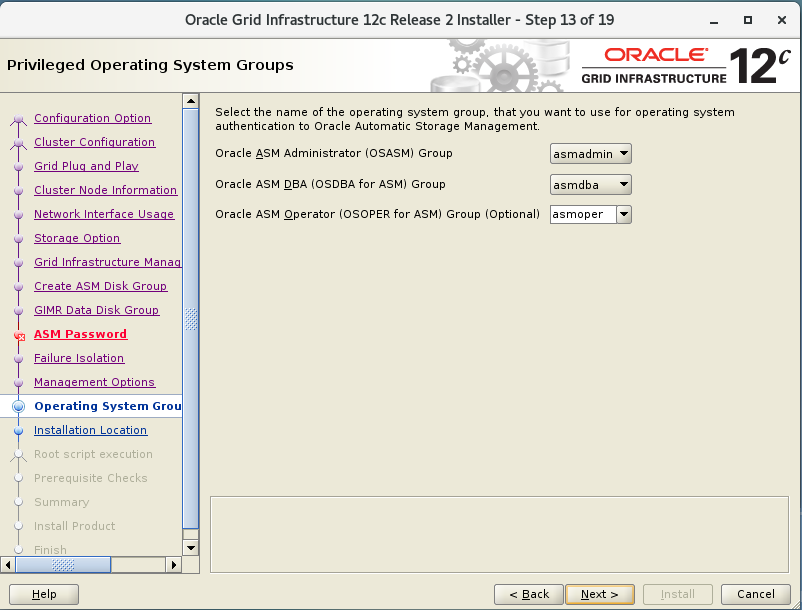This screenshot has height=610, width=802.
Task: Open the OSDBA for ASM dropdown (asmdba)
Action: (591, 185)
